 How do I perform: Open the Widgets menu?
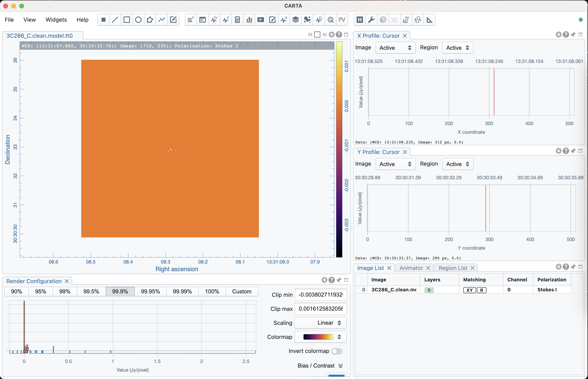point(56,20)
